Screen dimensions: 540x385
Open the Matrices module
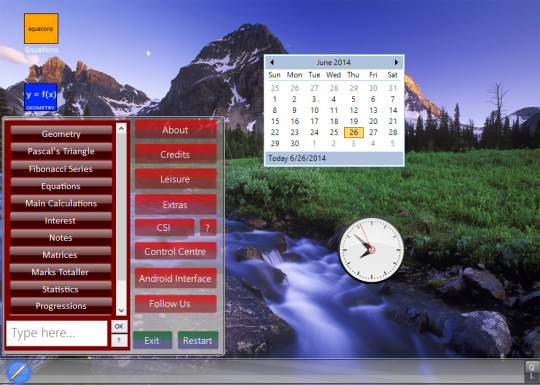click(x=60, y=254)
